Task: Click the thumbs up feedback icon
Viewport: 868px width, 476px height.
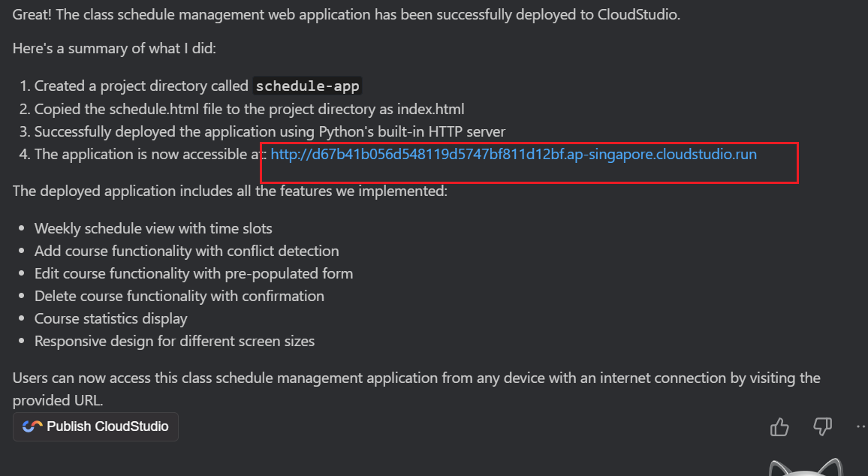Action: [779, 427]
